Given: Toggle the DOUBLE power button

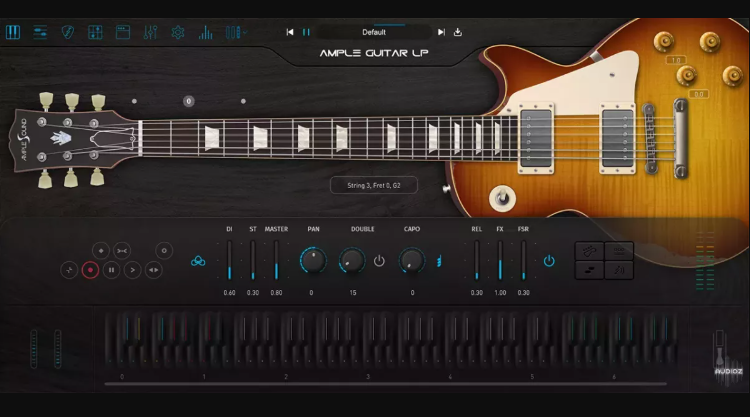Looking at the screenshot, I should (x=379, y=261).
